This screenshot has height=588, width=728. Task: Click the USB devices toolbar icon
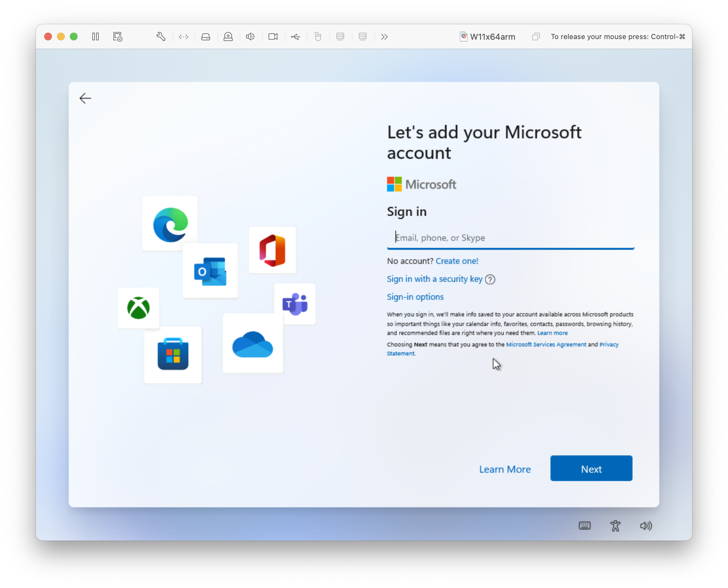click(295, 37)
